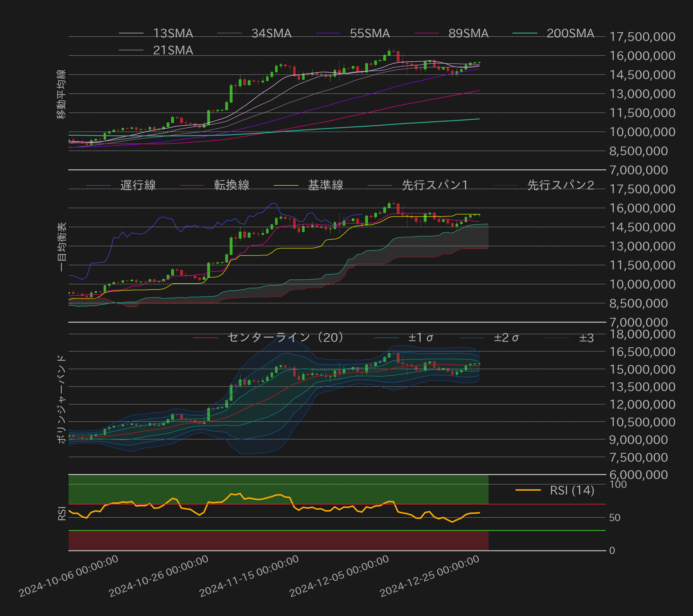The height and width of the screenshot is (616, 693).
Task: Click the ボリンジャーバンド y-axis title
Action: point(61,399)
